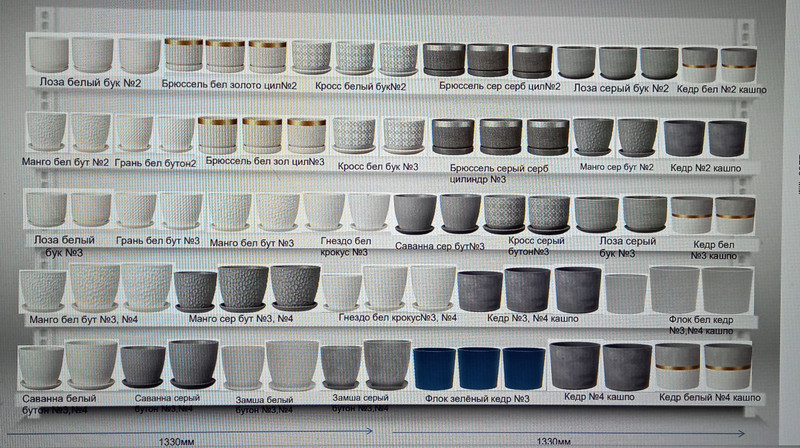The image size is (800, 448).
Task: Click the 'Гнездо бел крокус №3' label
Action: tap(346, 246)
